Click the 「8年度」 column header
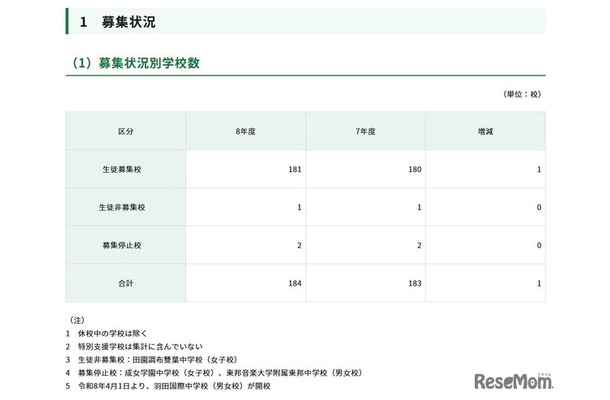The width and height of the screenshot is (610, 400). tap(245, 131)
